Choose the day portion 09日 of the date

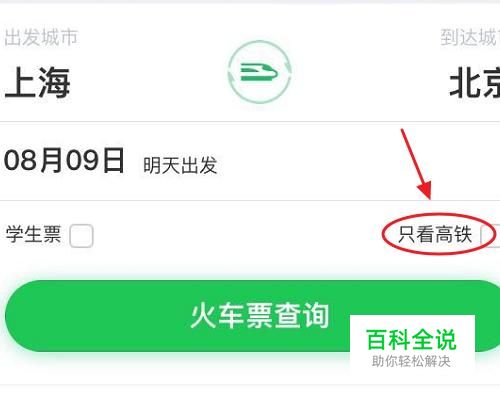click(x=95, y=161)
